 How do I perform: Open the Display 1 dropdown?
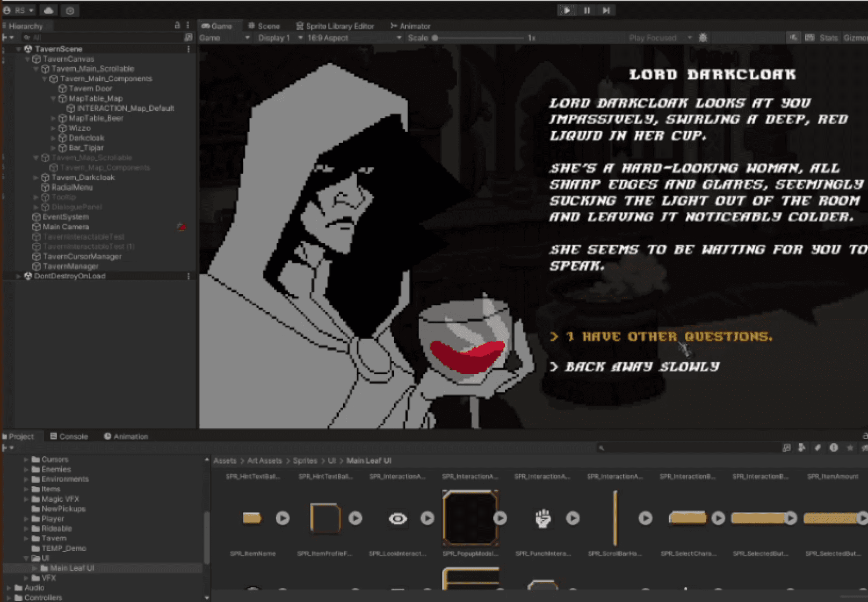[x=280, y=38]
